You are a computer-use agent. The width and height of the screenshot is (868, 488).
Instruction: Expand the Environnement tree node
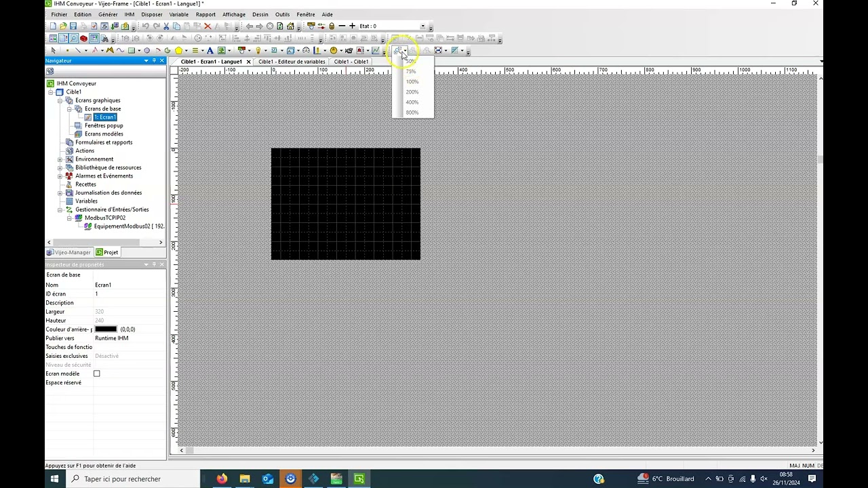pos(60,159)
